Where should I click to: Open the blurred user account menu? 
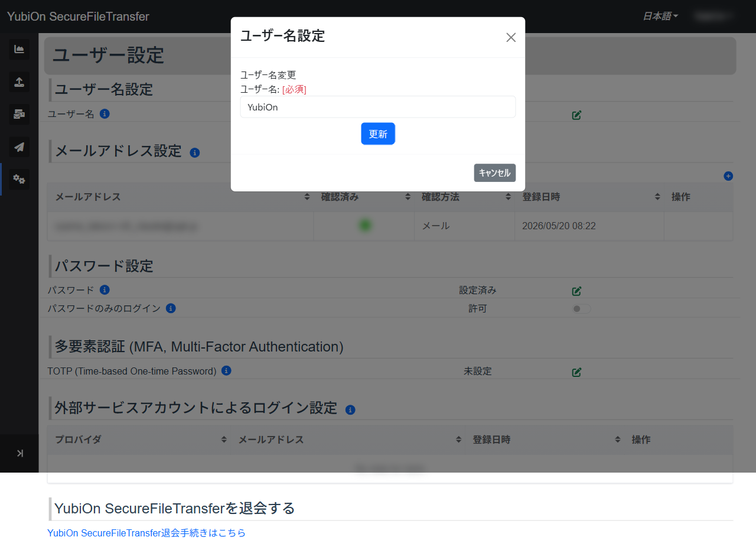tap(713, 16)
